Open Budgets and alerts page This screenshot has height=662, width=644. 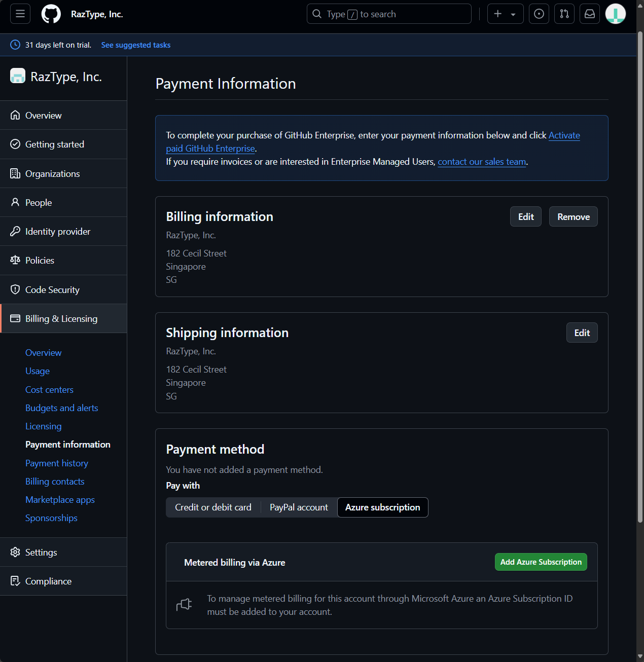62,408
